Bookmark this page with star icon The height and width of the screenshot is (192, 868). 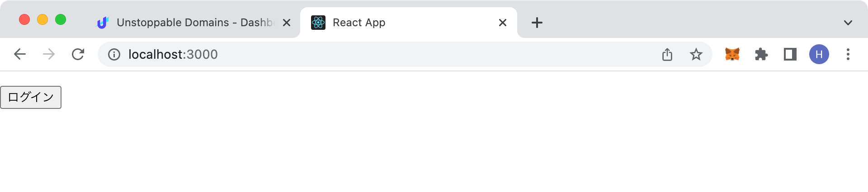coord(696,54)
